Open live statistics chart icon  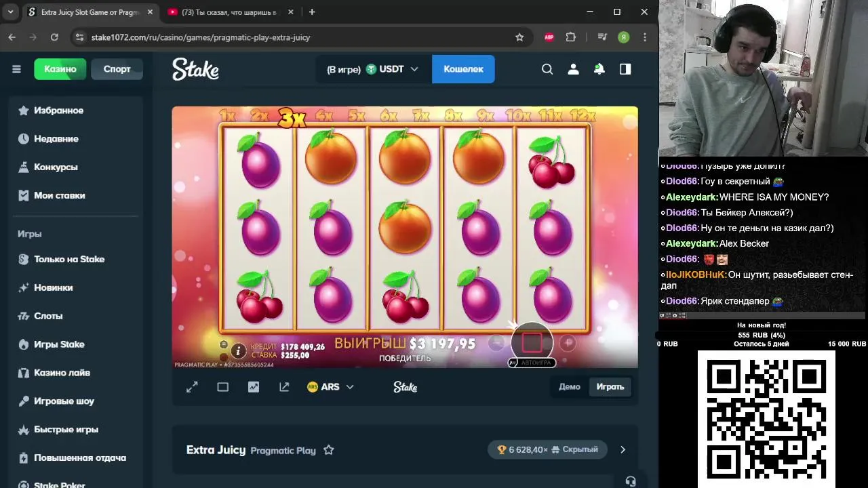coord(254,387)
